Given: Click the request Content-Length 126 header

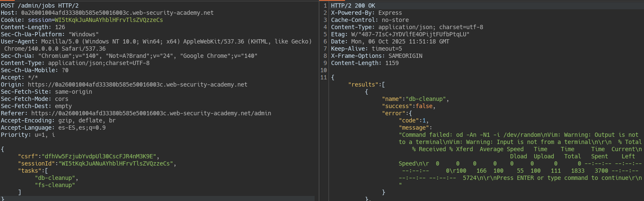Looking at the screenshot, I should (33, 27).
